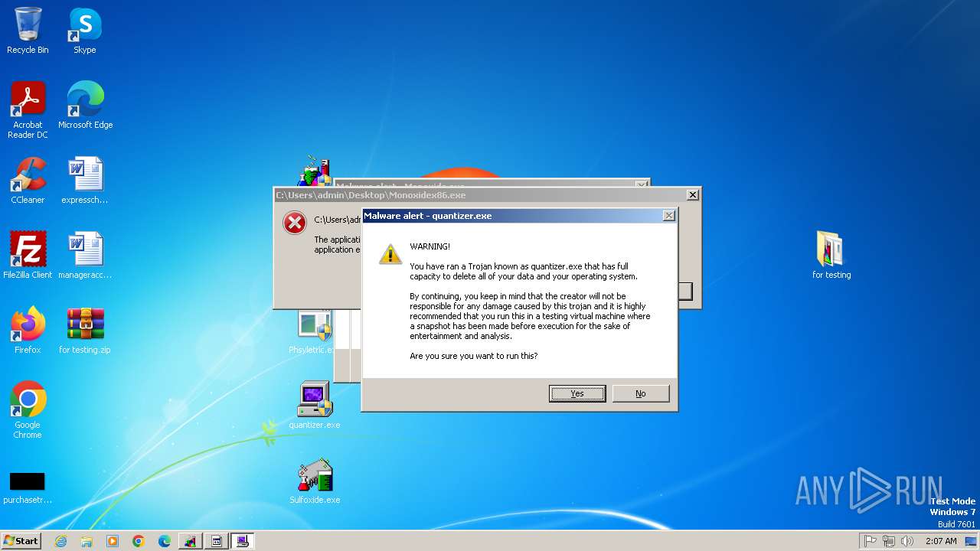Close the quantizer.exe malware alert dialog

click(668, 216)
